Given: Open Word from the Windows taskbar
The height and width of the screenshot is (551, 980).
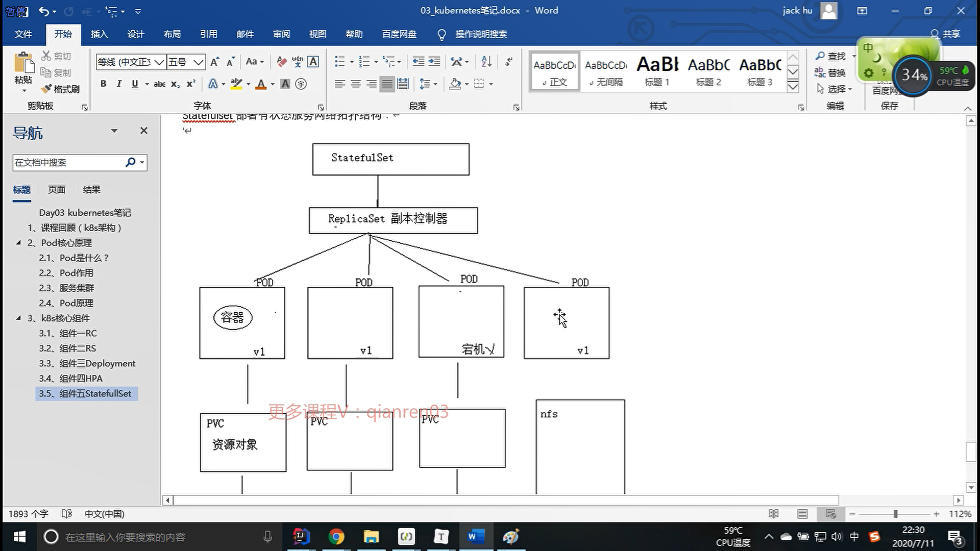Looking at the screenshot, I should (475, 537).
